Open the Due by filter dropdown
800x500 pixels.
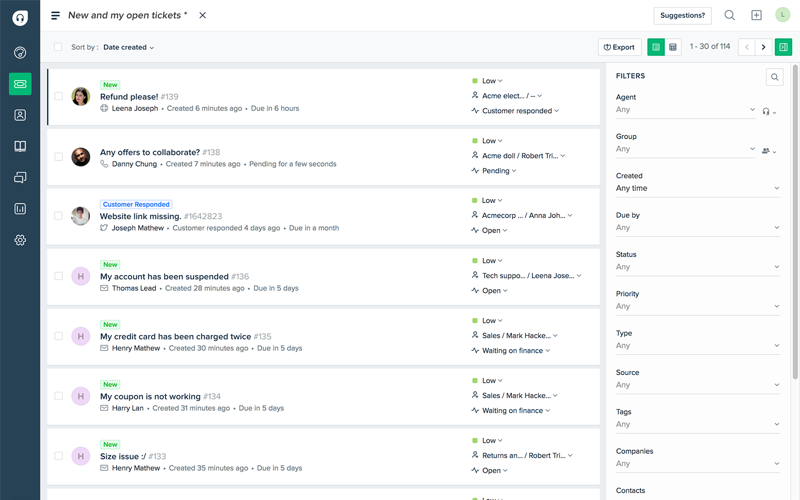697,227
